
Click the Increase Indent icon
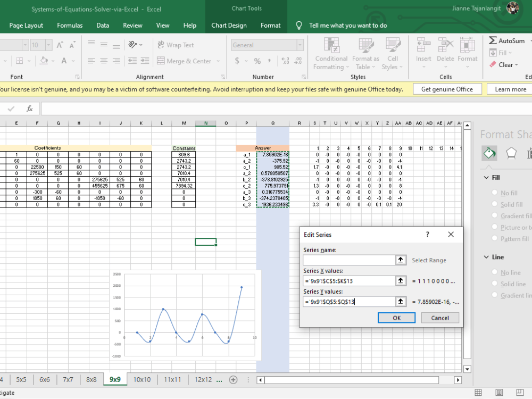(145, 61)
